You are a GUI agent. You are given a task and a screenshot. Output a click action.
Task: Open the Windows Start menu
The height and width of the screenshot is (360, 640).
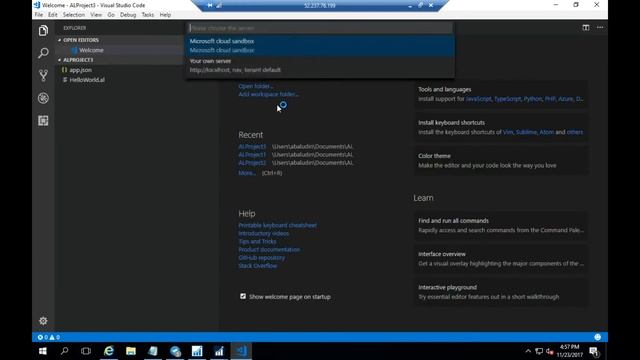coord(42,351)
